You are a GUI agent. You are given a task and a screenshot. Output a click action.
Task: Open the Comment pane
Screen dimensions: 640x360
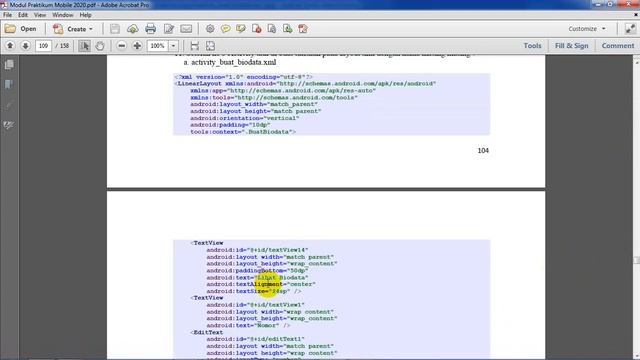click(x=618, y=46)
